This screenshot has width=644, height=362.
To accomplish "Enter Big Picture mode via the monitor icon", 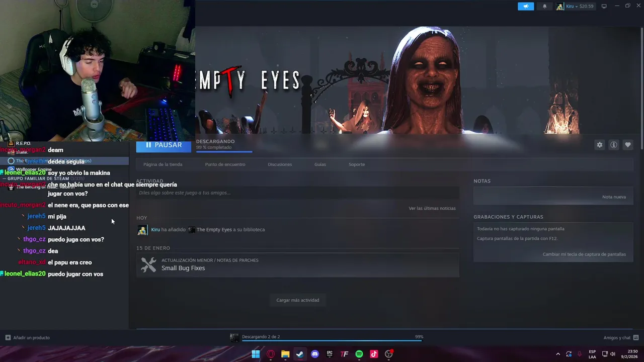I will point(604,6).
